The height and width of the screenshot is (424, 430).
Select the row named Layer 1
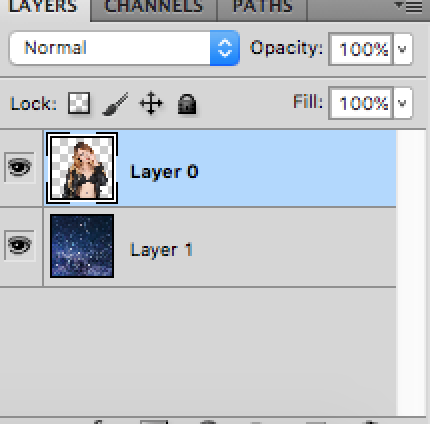(x=220, y=247)
